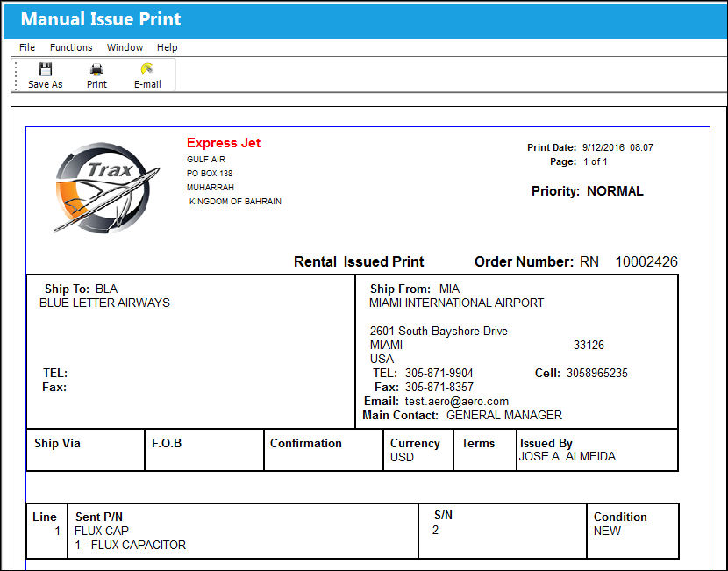Click the Ship Via column header
This screenshot has height=571, width=728.
(57, 443)
